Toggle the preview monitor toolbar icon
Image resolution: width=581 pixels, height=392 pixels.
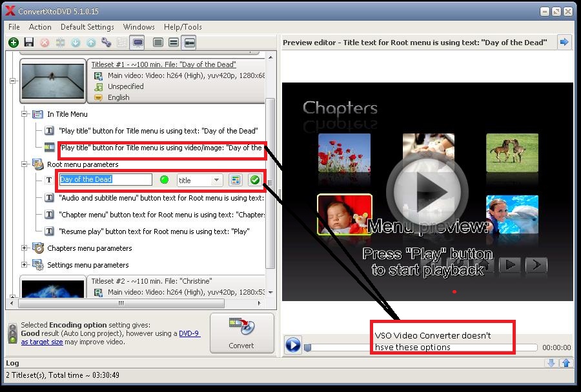[x=138, y=43]
